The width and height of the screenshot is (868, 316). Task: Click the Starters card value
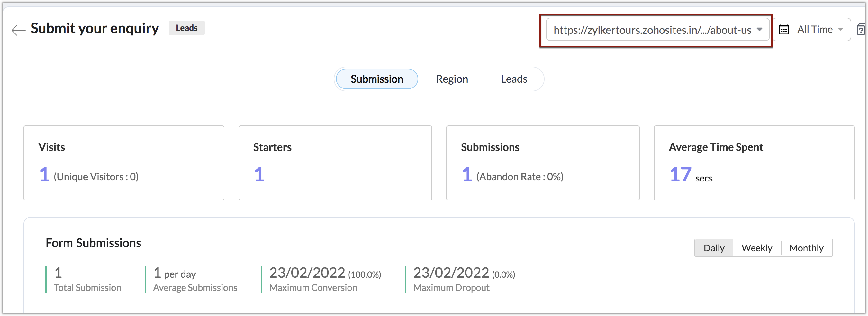[x=259, y=175]
